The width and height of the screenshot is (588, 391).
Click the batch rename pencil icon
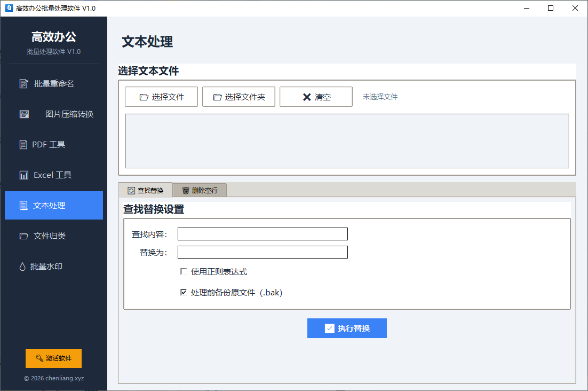click(x=23, y=84)
